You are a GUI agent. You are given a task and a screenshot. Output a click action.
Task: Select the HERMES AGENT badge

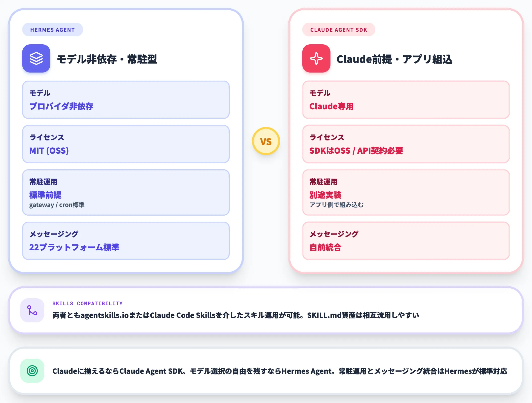click(x=53, y=30)
